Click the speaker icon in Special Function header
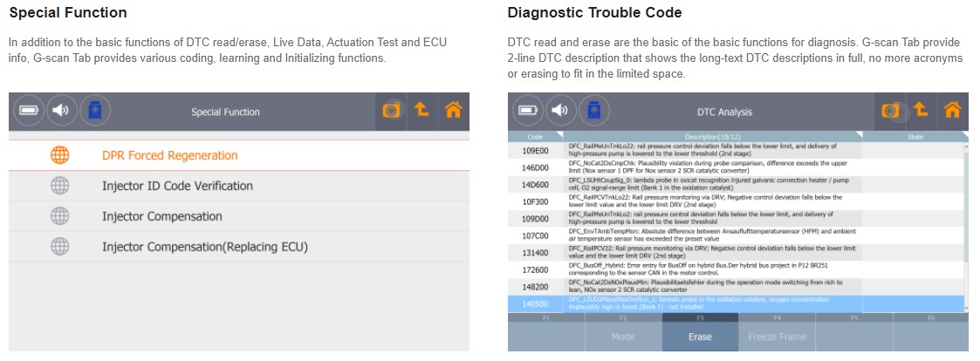Screen dimensions: 980x361 (61, 112)
